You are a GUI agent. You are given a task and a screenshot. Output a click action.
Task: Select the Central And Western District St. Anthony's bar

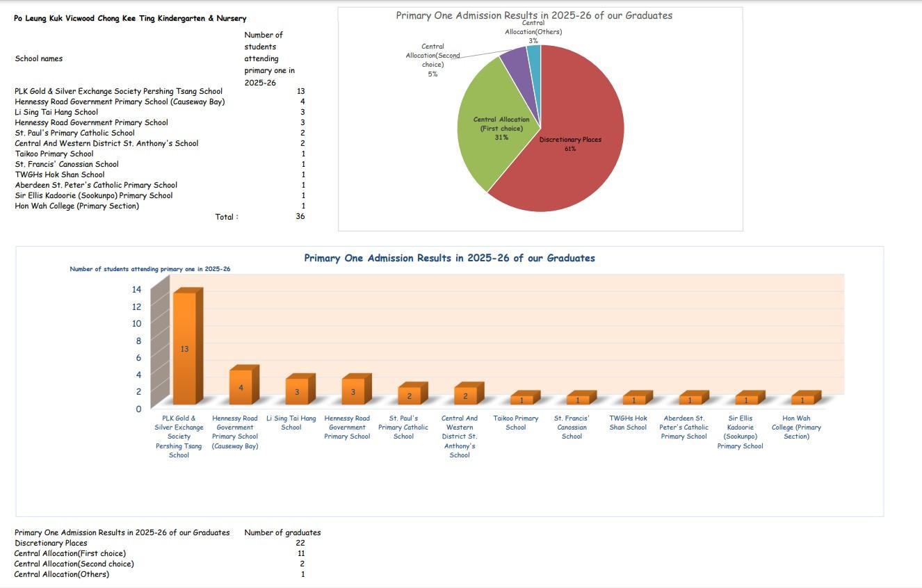469,393
